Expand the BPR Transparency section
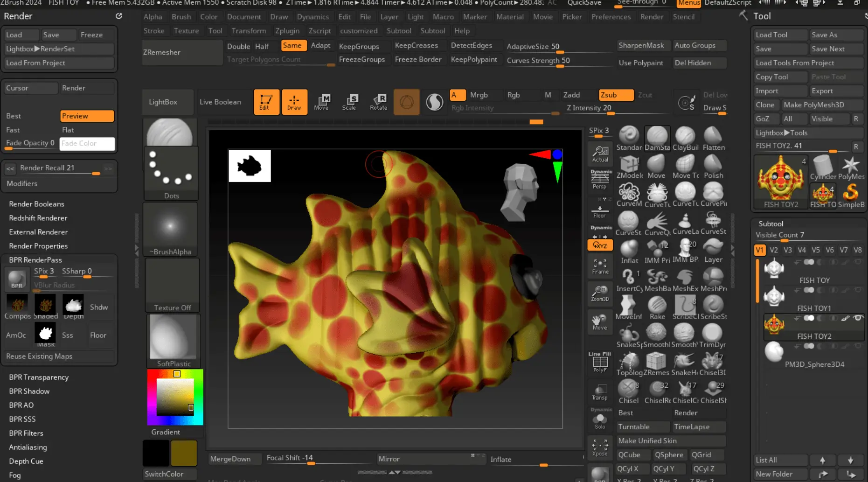 point(39,377)
